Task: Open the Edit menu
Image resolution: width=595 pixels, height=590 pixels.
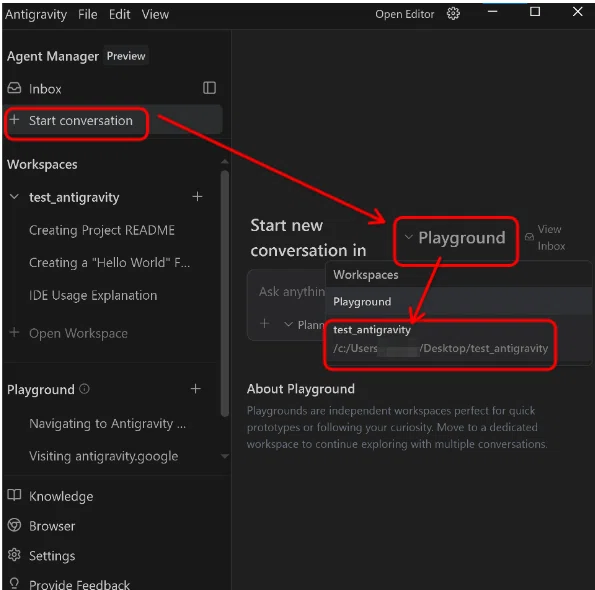Action: (120, 14)
